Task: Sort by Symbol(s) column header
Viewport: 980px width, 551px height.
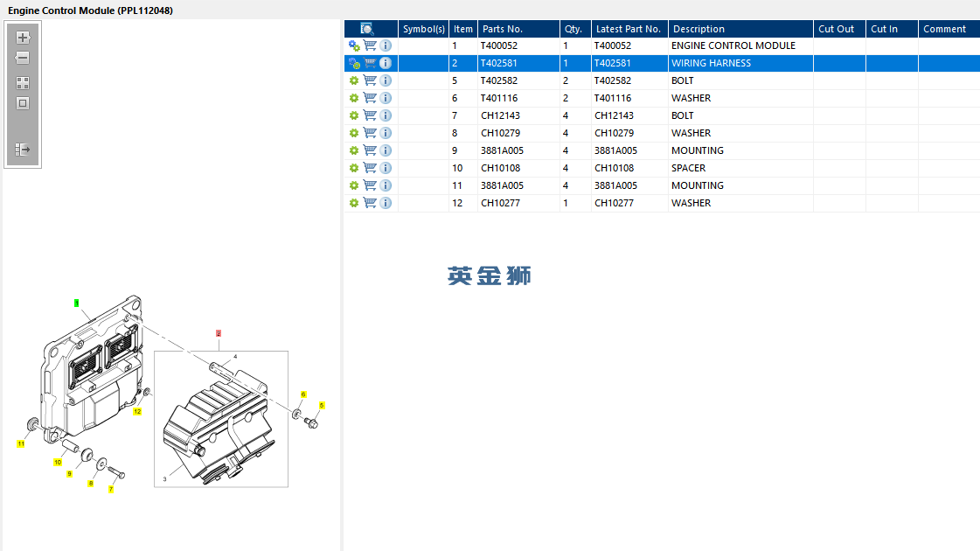Action: point(423,29)
